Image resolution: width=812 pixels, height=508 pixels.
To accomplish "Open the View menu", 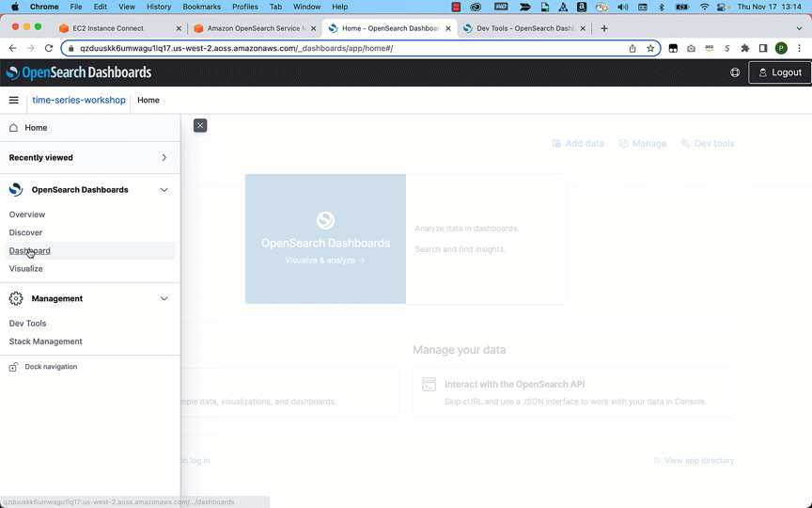I will click(127, 7).
